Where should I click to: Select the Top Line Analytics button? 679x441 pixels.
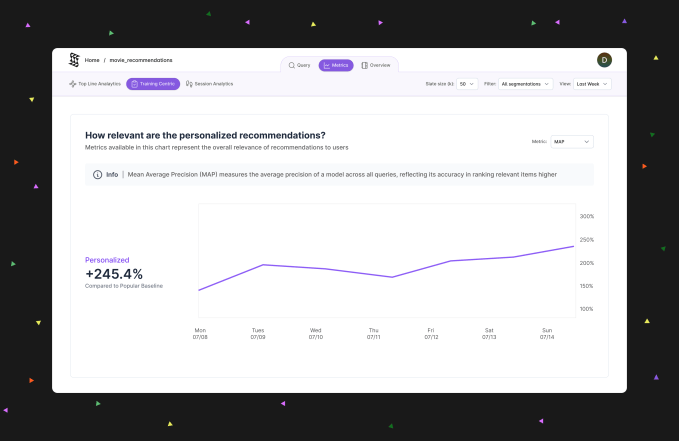pyautogui.click(x=94, y=84)
